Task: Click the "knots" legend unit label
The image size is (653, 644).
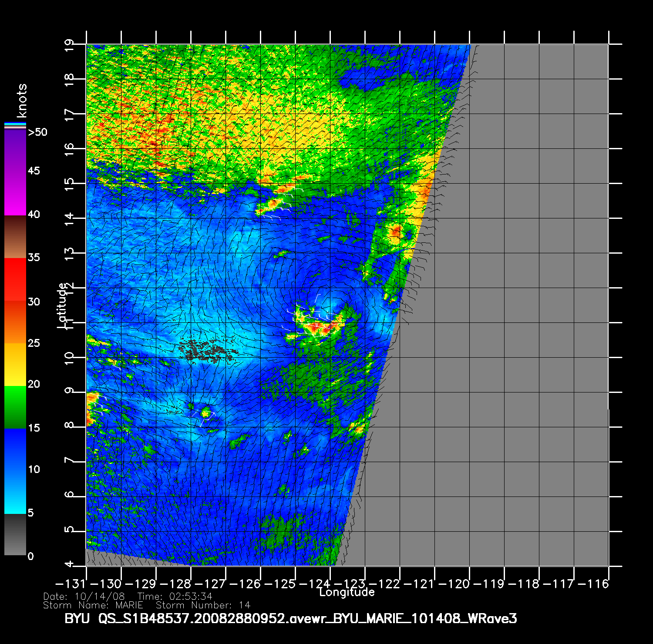Action: coord(21,101)
